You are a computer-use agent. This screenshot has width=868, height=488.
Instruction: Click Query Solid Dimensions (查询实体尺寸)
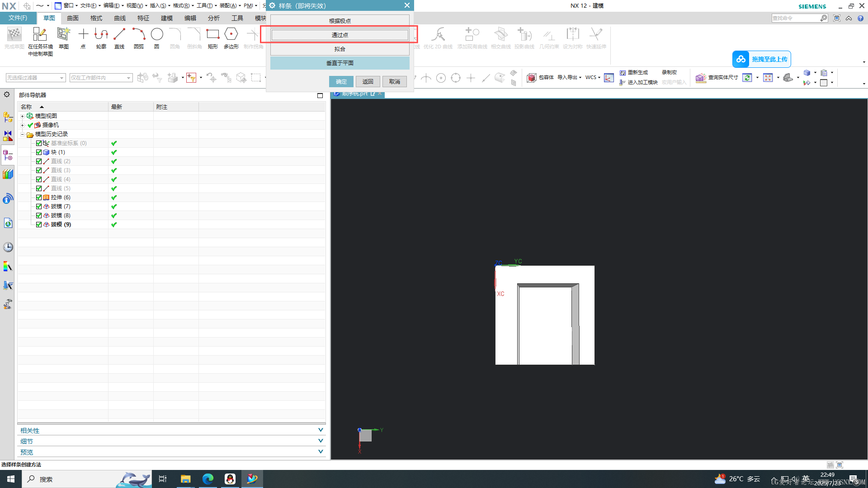point(717,78)
